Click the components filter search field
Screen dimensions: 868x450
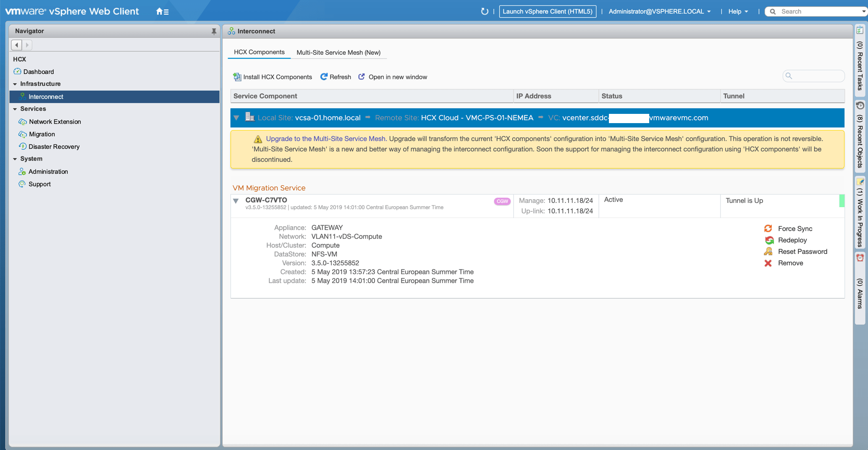click(x=817, y=76)
